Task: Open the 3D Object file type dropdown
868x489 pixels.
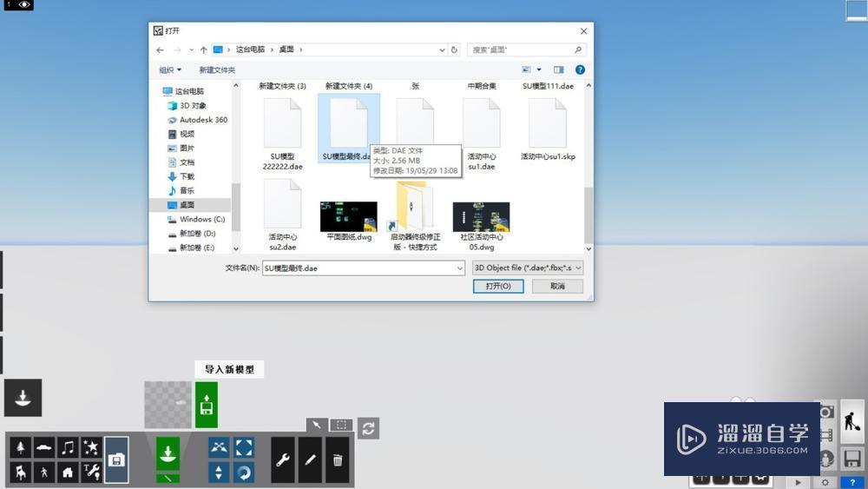Action: (x=528, y=268)
